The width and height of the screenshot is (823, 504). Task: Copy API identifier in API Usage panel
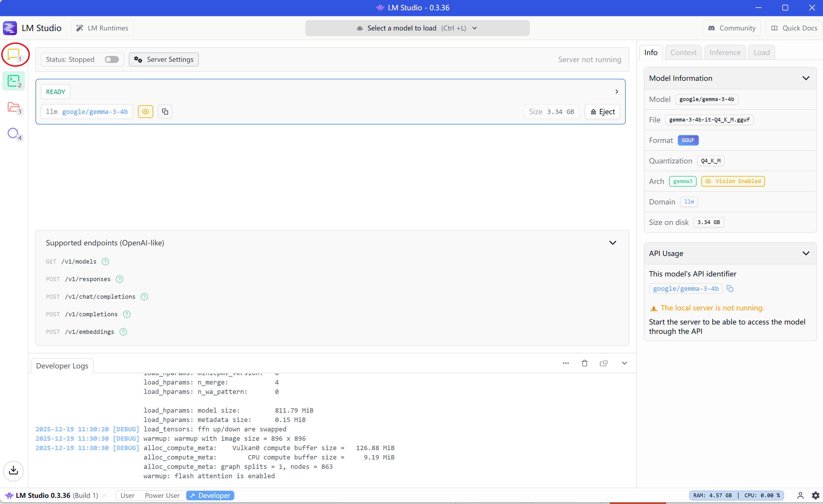[730, 288]
